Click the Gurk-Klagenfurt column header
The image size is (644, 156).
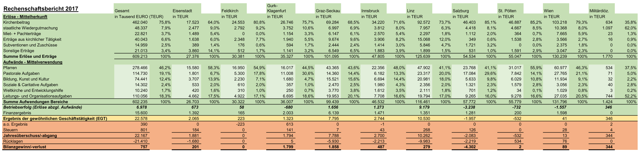pyautogui.click(x=276, y=9)
